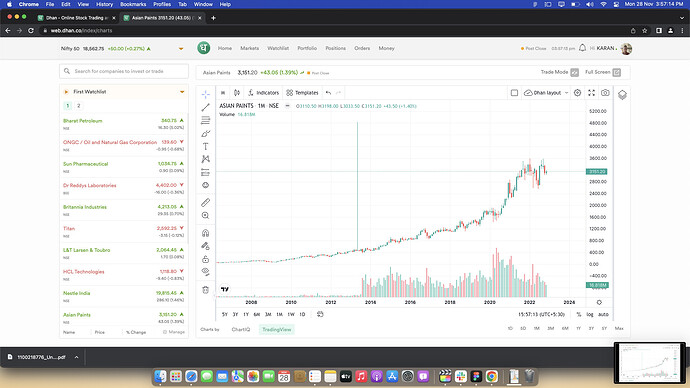Open the Fibonacci/horizontal lines tool
690x388 pixels.
tap(206, 120)
